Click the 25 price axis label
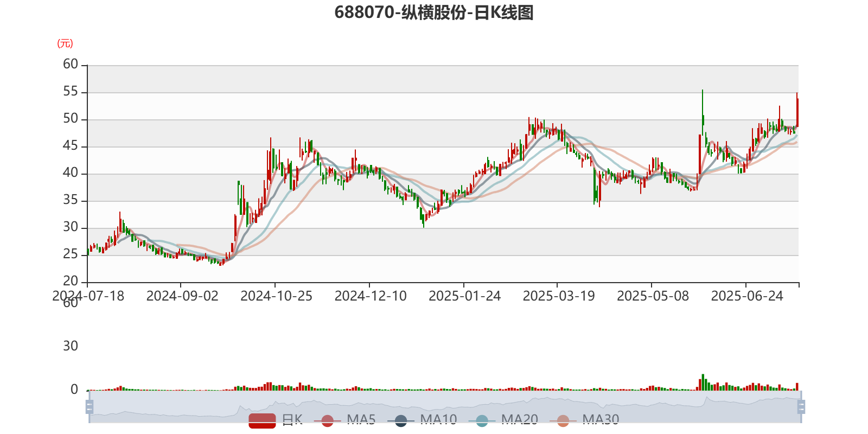Viewport: 868px width, 434px height. pos(71,254)
